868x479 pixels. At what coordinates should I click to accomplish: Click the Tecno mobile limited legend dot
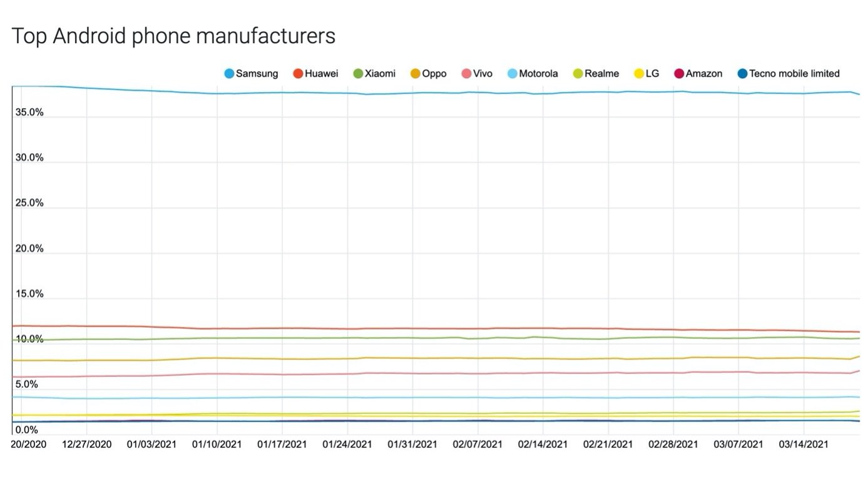coord(742,74)
